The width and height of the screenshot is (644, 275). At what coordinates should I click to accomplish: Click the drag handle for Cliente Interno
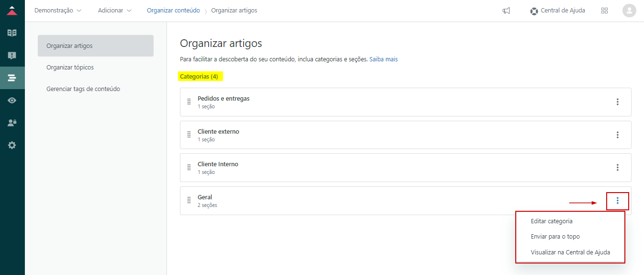point(189,168)
